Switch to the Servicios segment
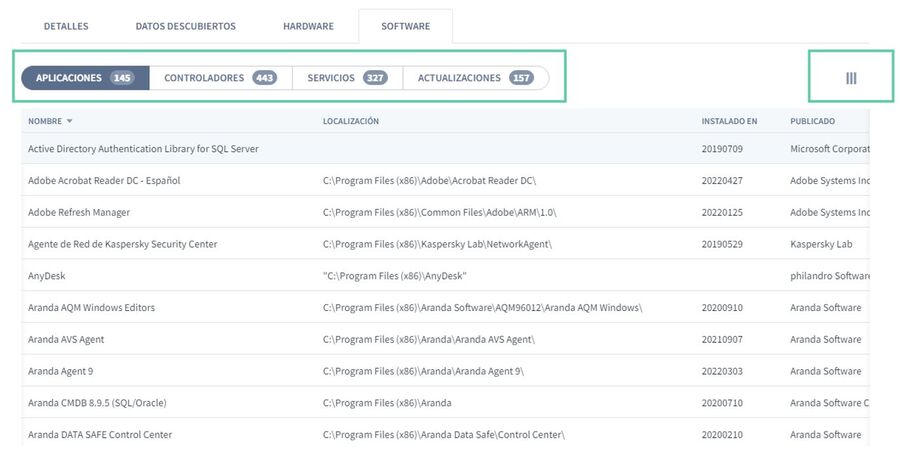 pos(347,78)
